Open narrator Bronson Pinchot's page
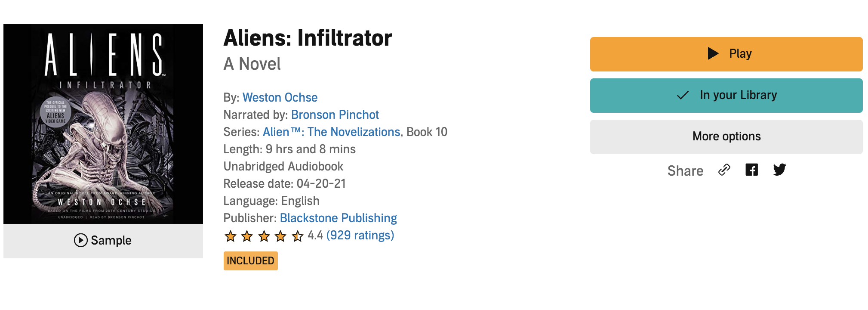868x310 pixels. pos(335,115)
